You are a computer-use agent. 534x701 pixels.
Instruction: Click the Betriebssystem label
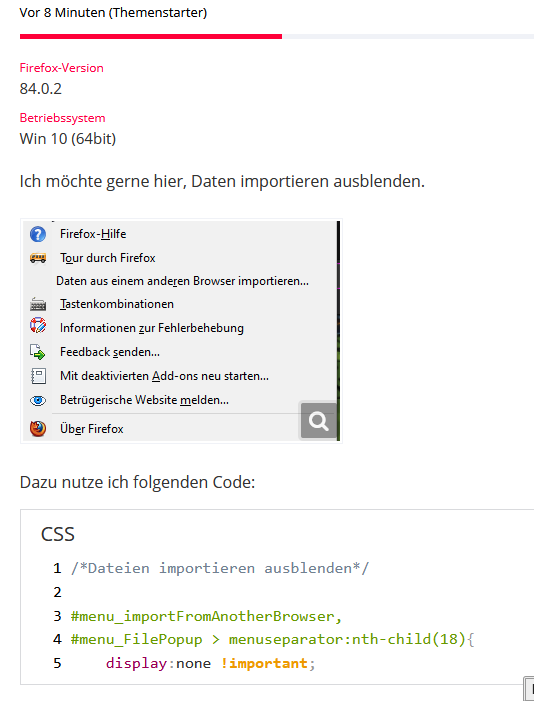click(x=62, y=118)
